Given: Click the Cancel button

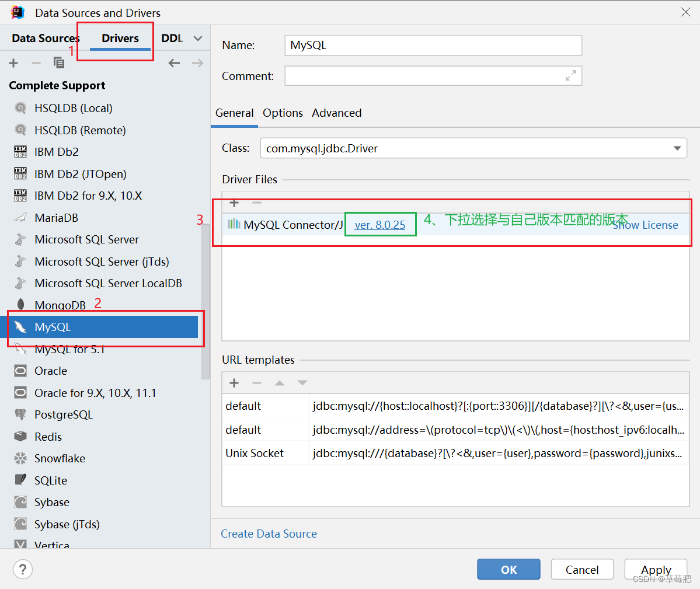Looking at the screenshot, I should pyautogui.click(x=582, y=569).
